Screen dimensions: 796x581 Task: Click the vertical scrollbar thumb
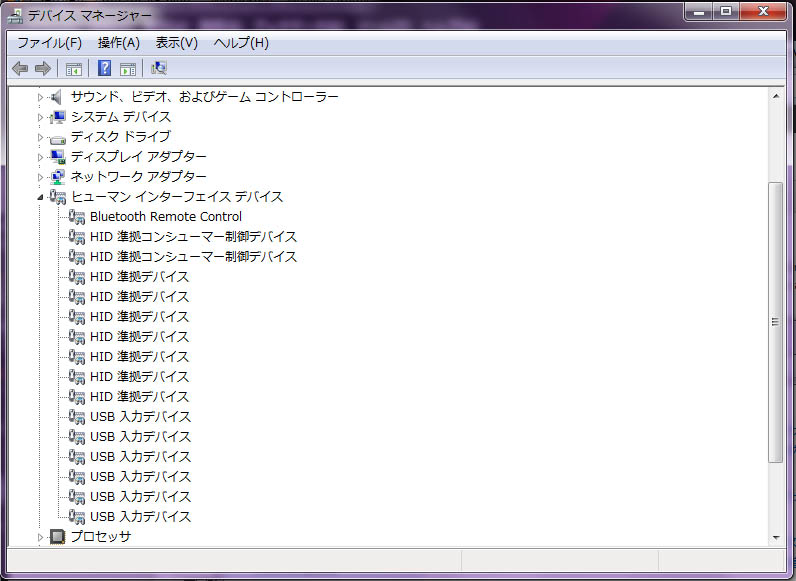(775, 322)
